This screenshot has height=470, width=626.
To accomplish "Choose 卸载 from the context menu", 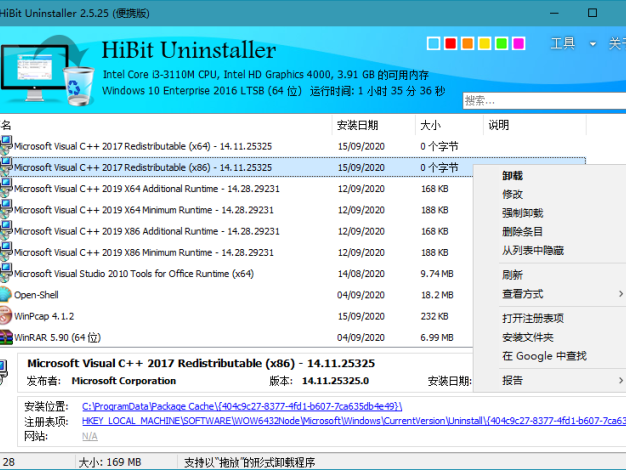I will tap(513, 176).
